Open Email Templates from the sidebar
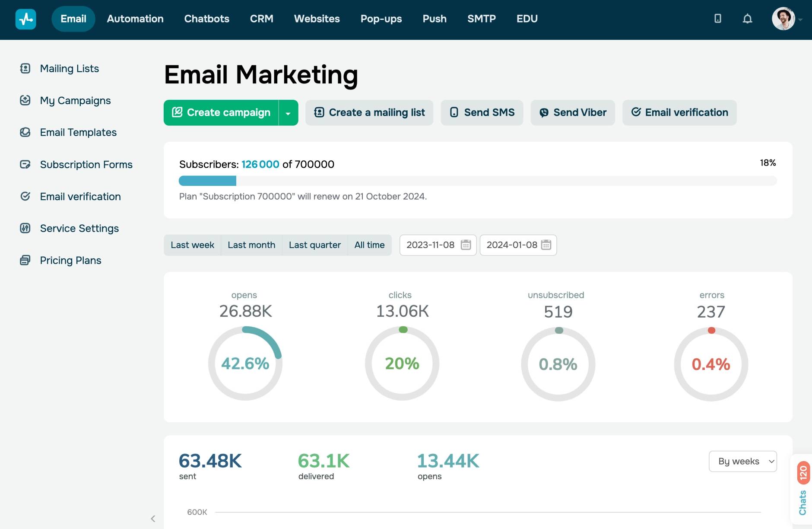 25,132
